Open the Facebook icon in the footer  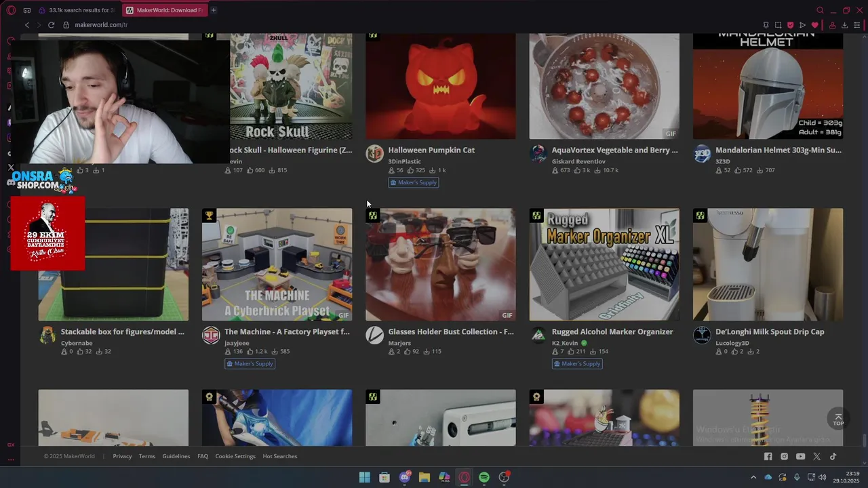768,457
